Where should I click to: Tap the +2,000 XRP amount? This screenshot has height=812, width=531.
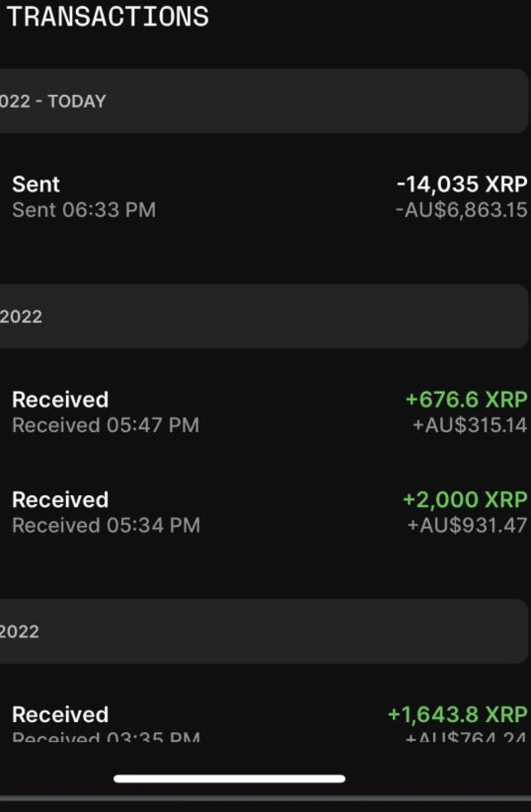[465, 500]
